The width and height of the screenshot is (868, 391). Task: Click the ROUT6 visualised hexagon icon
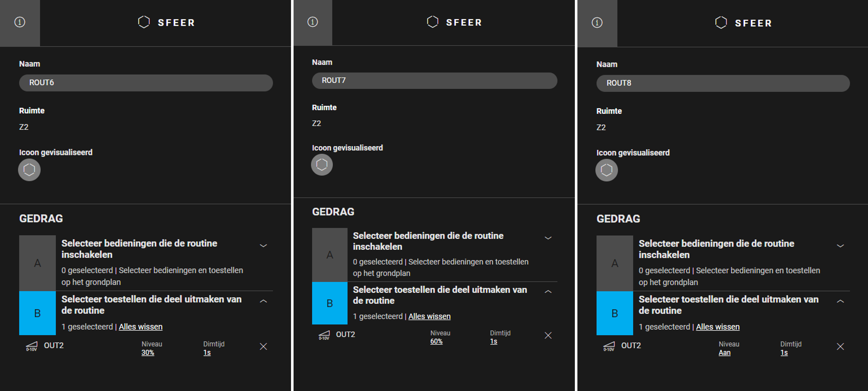pyautogui.click(x=29, y=170)
